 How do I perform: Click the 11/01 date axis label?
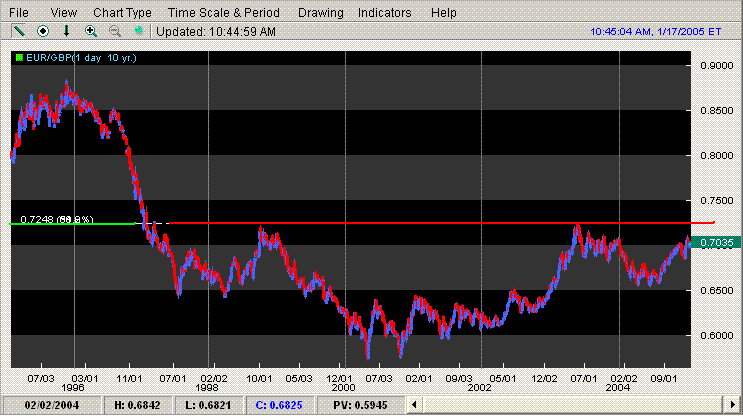pyautogui.click(x=129, y=379)
